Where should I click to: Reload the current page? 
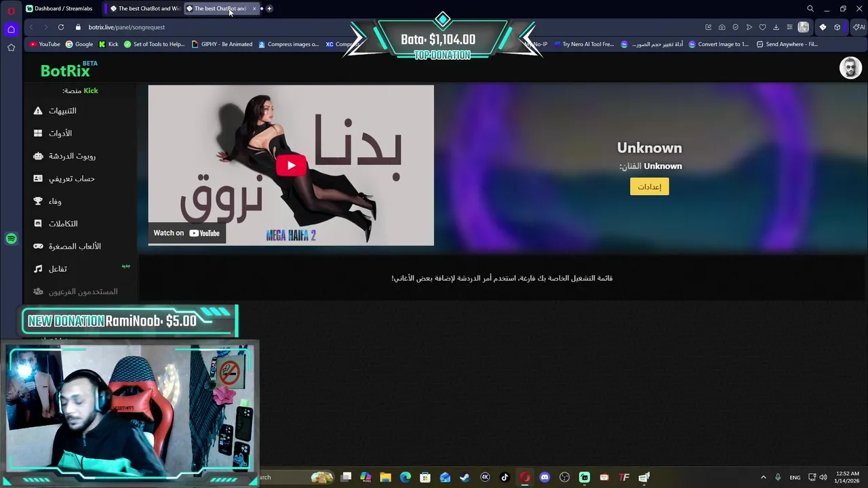[61, 27]
